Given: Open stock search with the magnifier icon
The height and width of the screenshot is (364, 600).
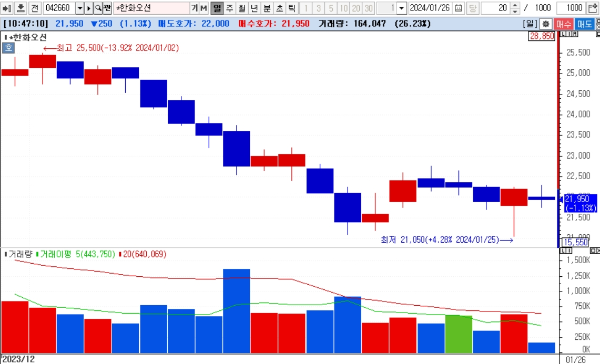Looking at the screenshot, I should tap(98, 8).
